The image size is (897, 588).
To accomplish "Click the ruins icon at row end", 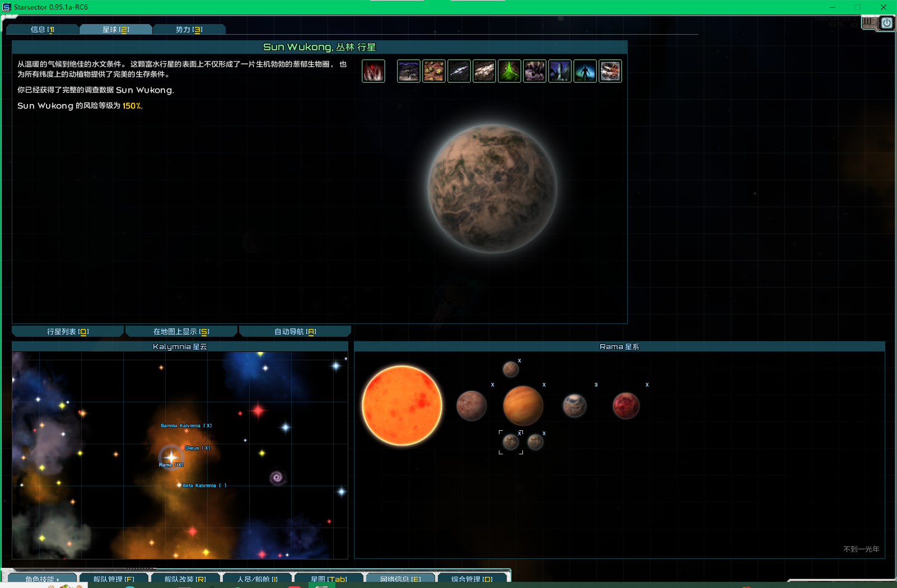I will 610,71.
